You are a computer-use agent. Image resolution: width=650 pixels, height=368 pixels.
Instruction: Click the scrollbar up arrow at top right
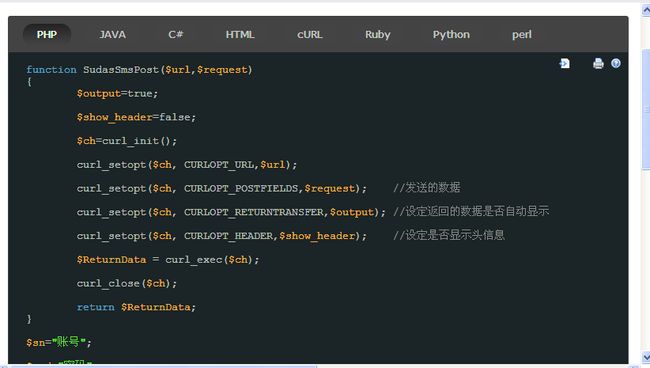point(646,10)
